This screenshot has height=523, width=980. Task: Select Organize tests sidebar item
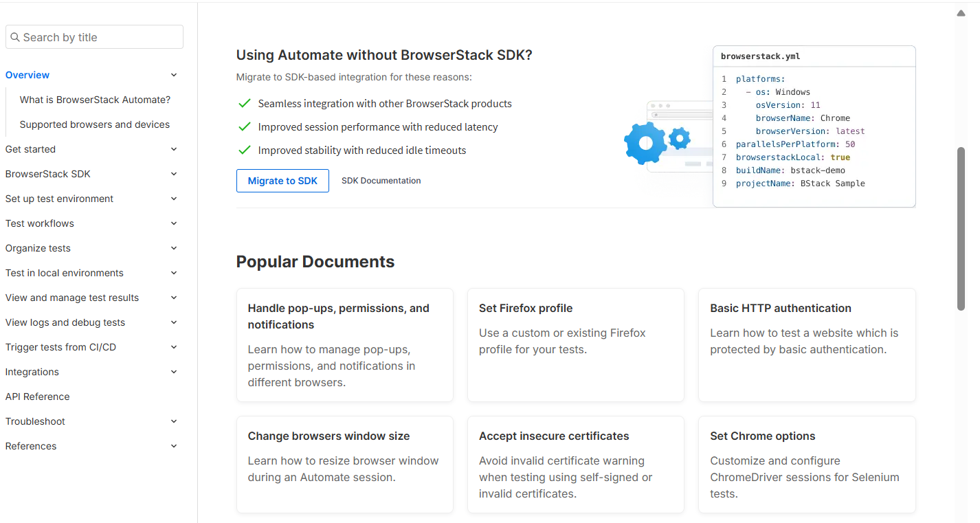38,248
